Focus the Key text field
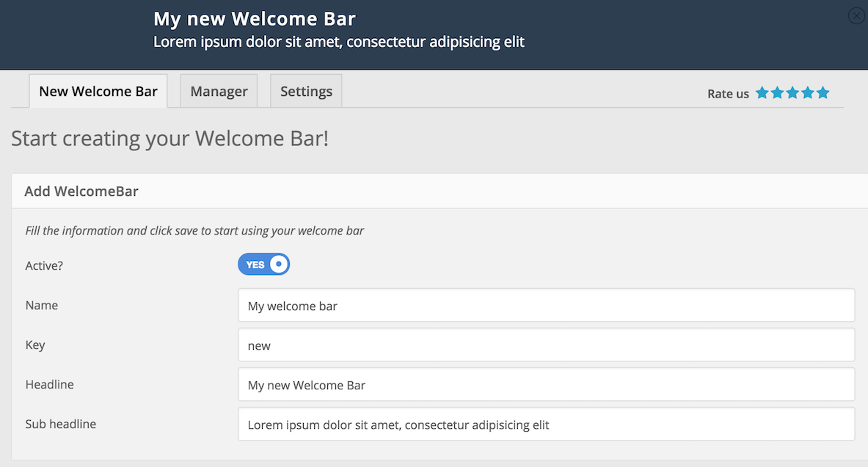The width and height of the screenshot is (868, 467). (546, 345)
